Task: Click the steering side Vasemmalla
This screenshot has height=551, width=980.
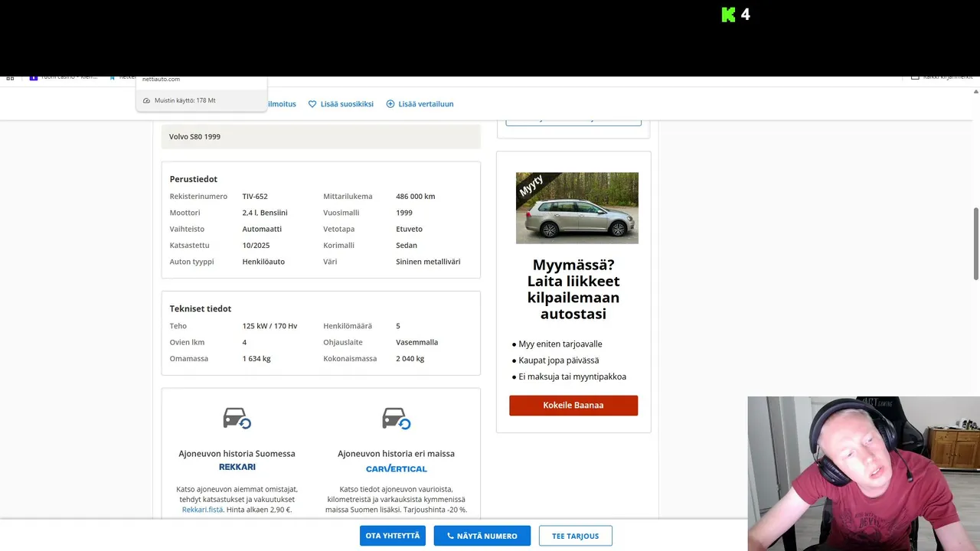Action: [417, 342]
